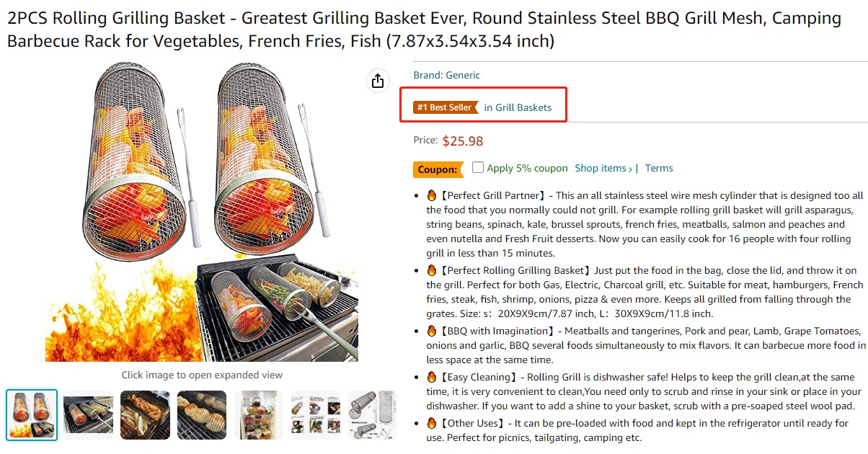Click the orange Coupon label badge
Image resolution: width=868 pixels, height=454 pixels.
tap(438, 170)
